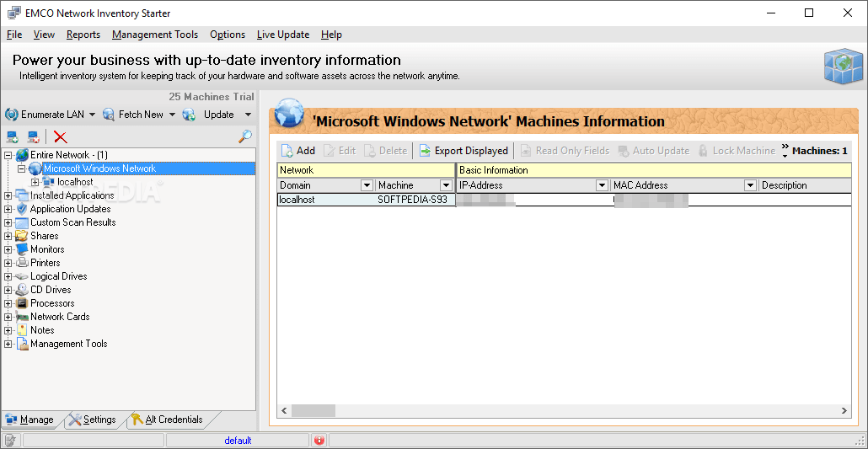
Task: Open the Options menu
Action: coord(228,35)
